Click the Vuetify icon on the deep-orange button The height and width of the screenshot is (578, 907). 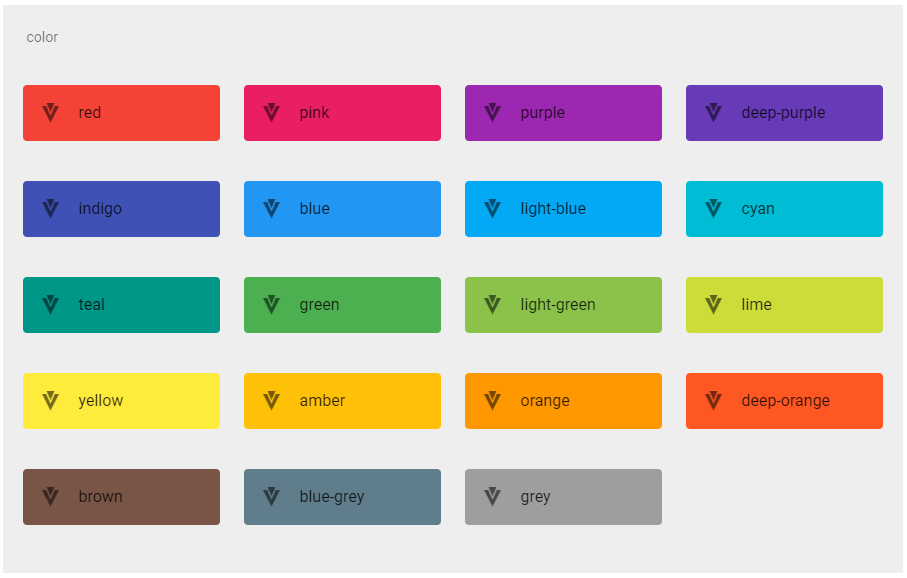click(712, 401)
